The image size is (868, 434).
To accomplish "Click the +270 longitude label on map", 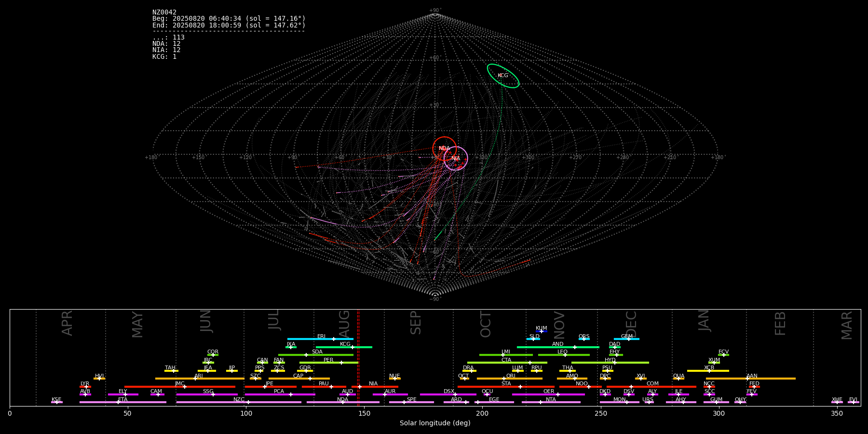I will [575, 158].
